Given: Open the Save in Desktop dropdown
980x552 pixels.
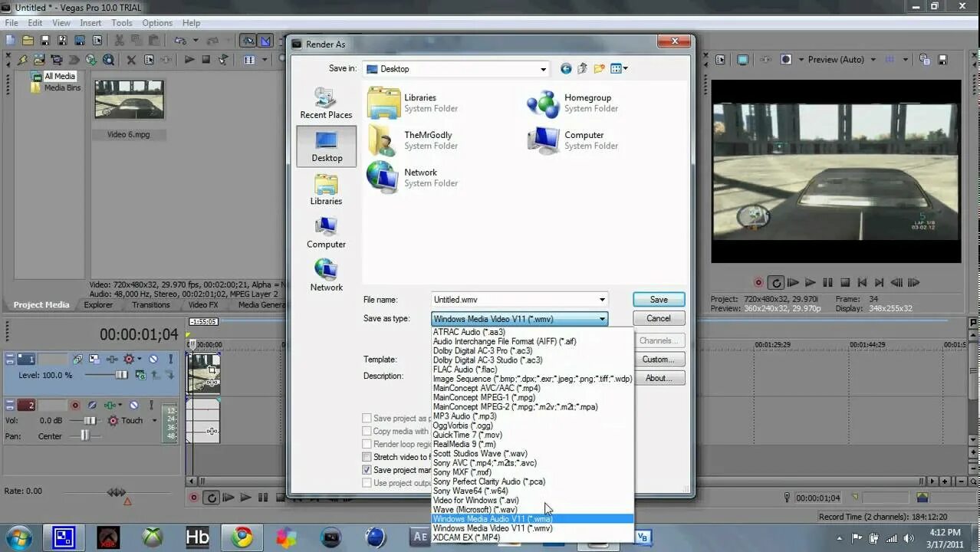Looking at the screenshot, I should pyautogui.click(x=543, y=69).
